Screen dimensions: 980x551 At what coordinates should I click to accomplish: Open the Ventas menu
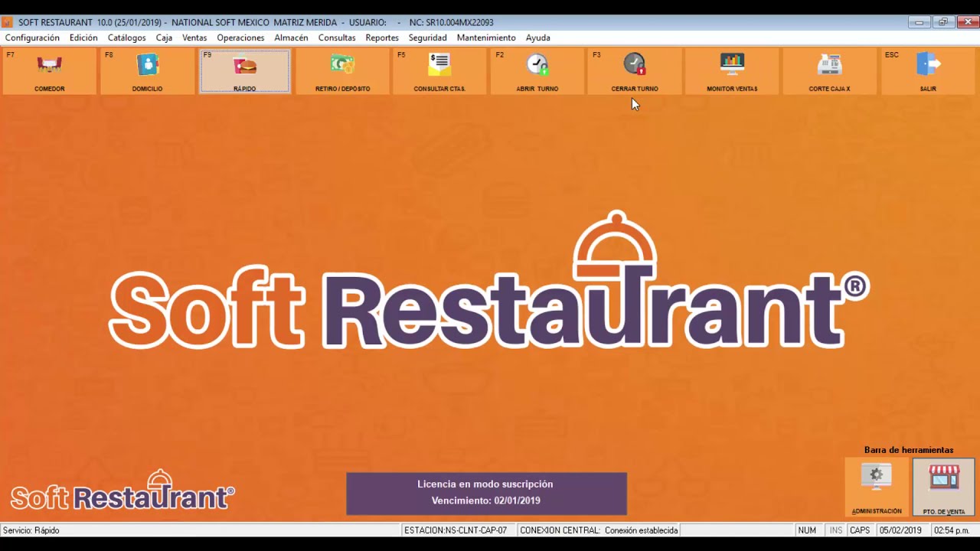194,37
